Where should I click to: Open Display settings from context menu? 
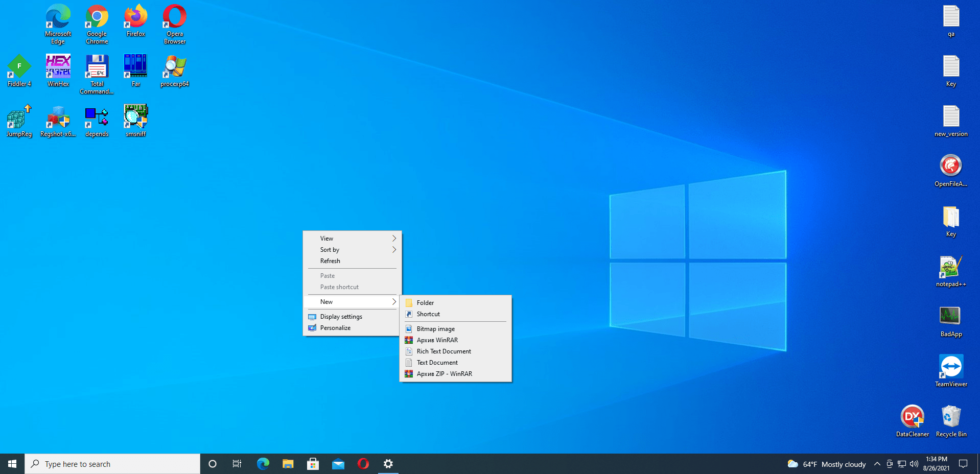(341, 317)
